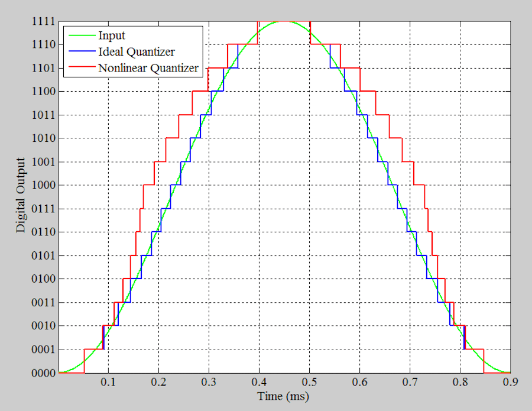Viewport: 532px width, 411px height.
Task: Click the Nonlinear Quantizer legend label text
Action: point(150,68)
